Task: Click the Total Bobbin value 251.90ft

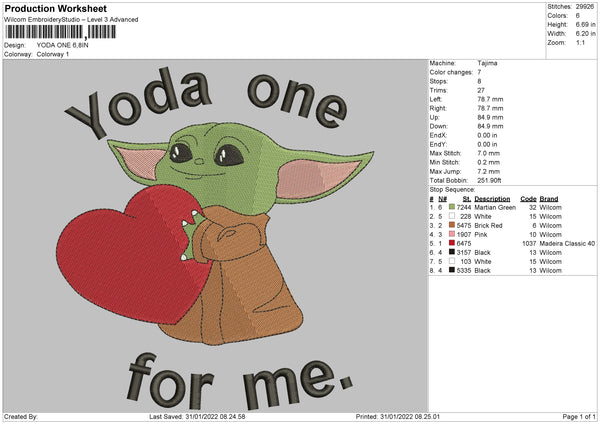Action: click(x=489, y=180)
